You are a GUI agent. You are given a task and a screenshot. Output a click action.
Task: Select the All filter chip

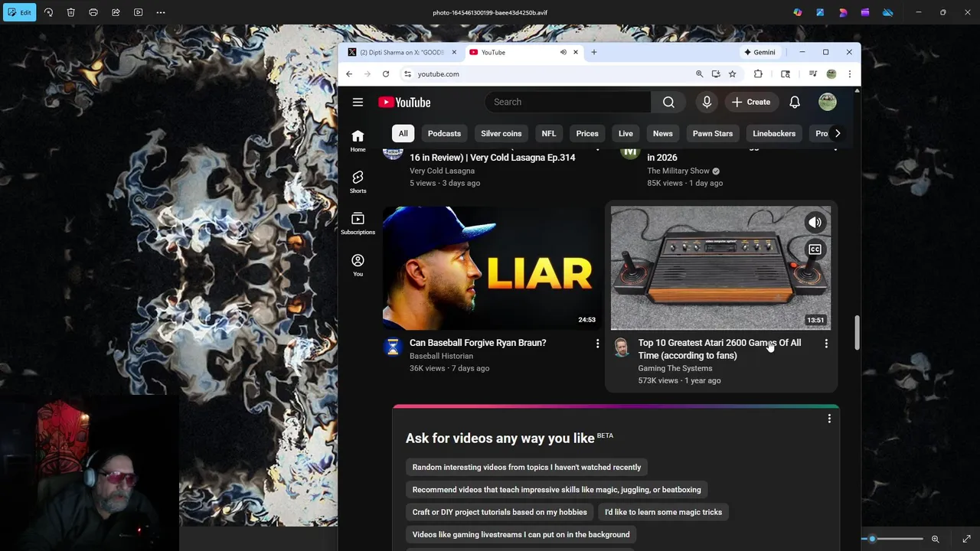pos(403,133)
